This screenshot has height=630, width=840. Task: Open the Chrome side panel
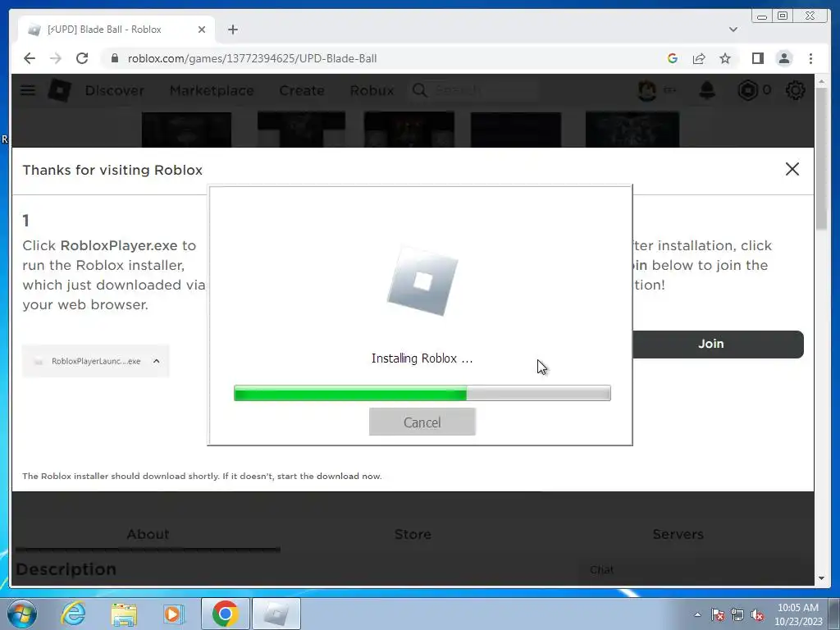757,58
